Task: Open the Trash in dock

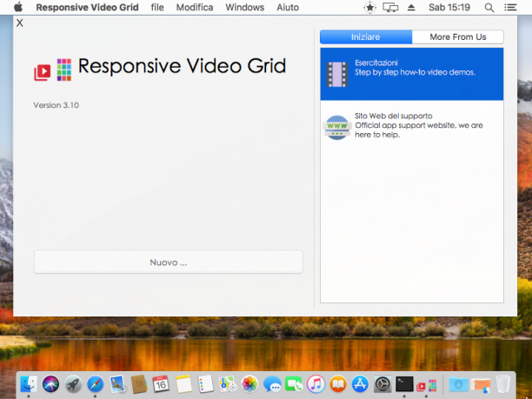Action: click(502, 384)
